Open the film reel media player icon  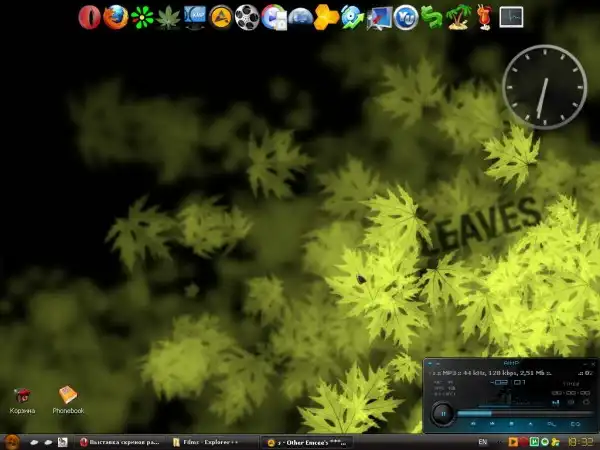247,17
